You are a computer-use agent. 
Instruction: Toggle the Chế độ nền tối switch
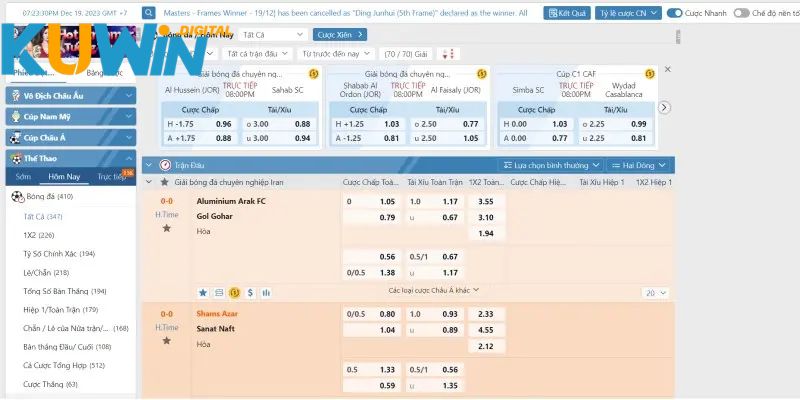[x=741, y=14]
